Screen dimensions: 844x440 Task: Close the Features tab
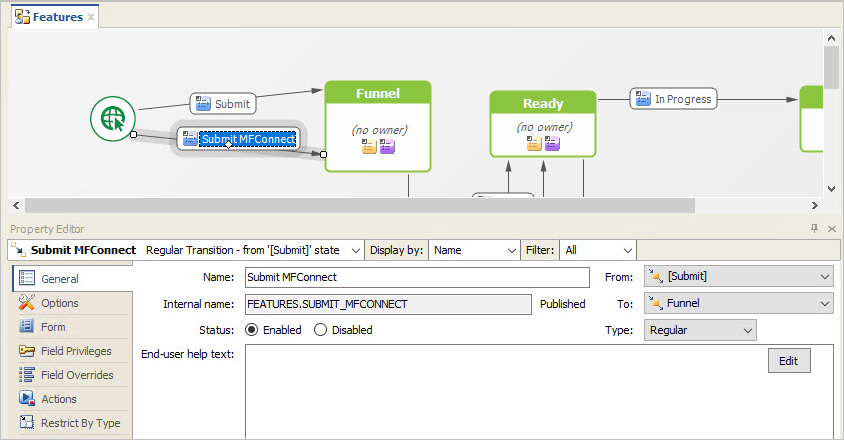pyautogui.click(x=92, y=17)
